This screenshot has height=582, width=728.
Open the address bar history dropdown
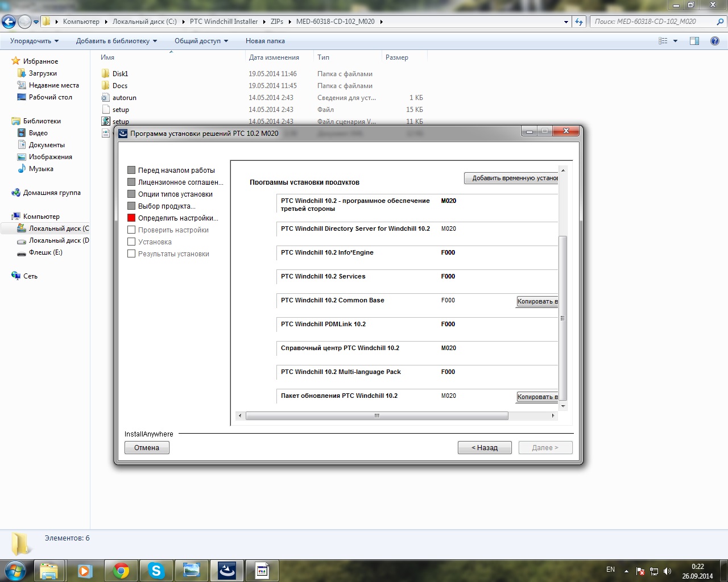pos(566,22)
